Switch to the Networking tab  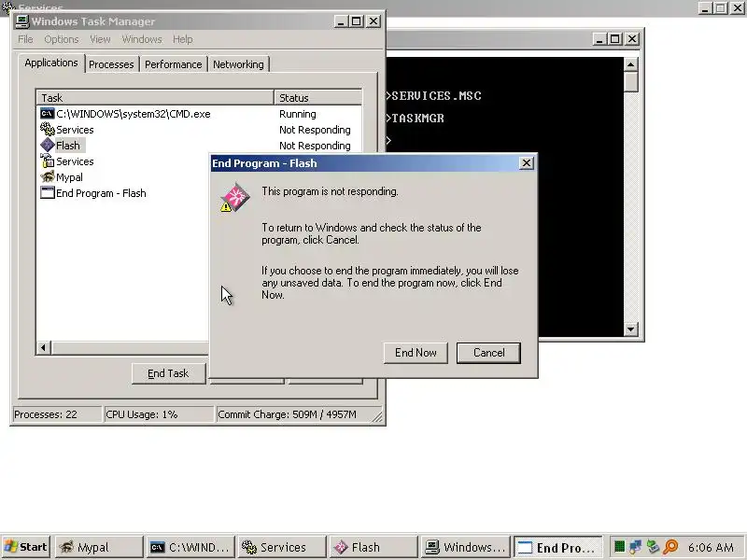238,64
